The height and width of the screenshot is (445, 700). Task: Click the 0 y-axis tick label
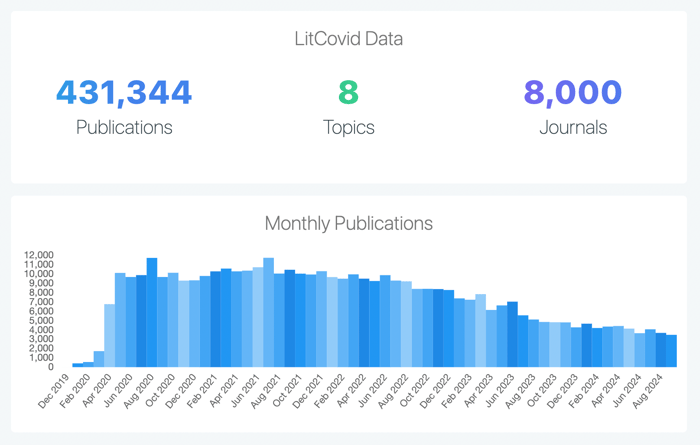pos(51,367)
